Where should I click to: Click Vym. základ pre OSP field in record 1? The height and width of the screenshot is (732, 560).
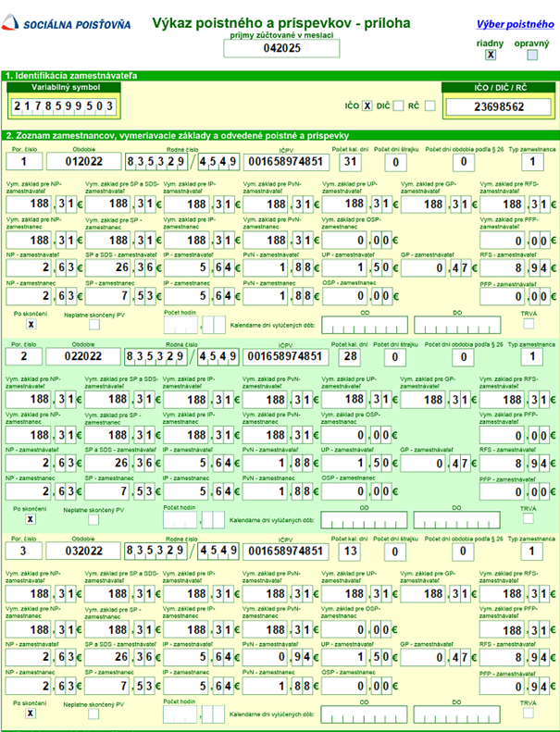357,241
